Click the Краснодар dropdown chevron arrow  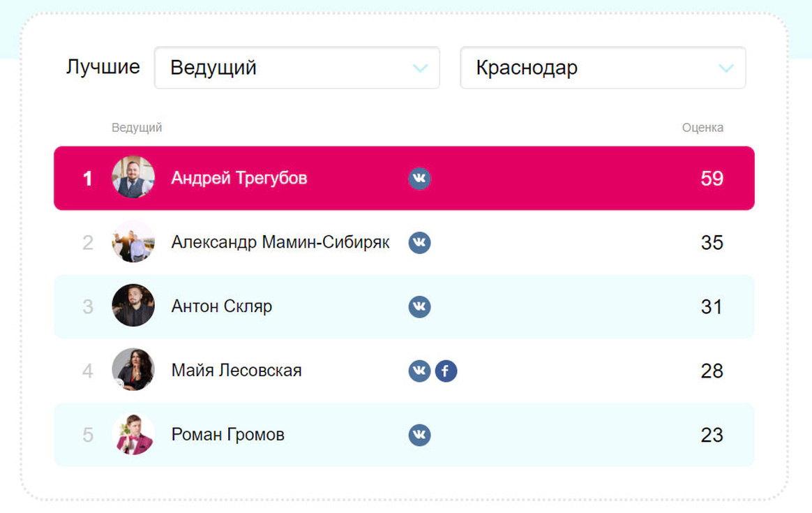[727, 68]
